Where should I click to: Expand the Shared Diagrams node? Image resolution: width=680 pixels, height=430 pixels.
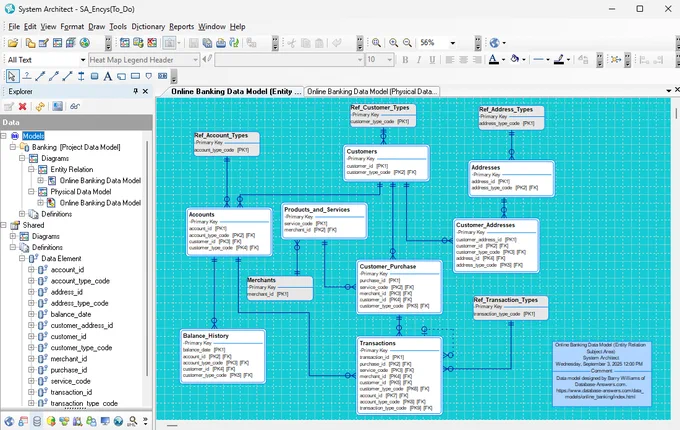13,236
